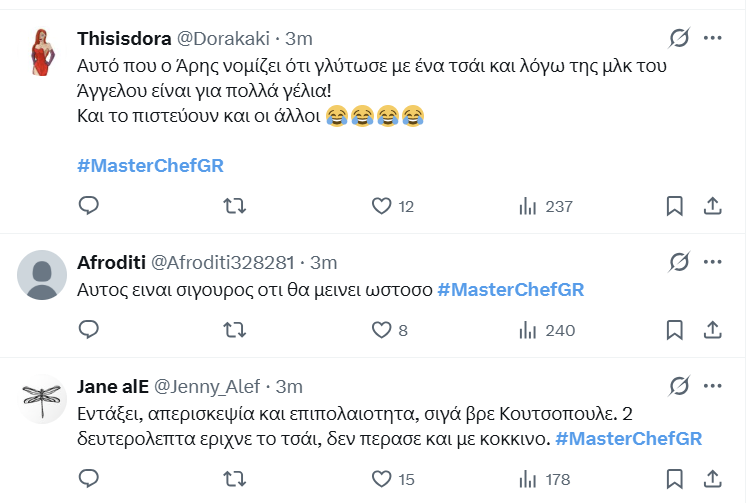Open the @Afroditi328281 profile handle
The width and height of the screenshot is (756, 503).
click(x=221, y=263)
